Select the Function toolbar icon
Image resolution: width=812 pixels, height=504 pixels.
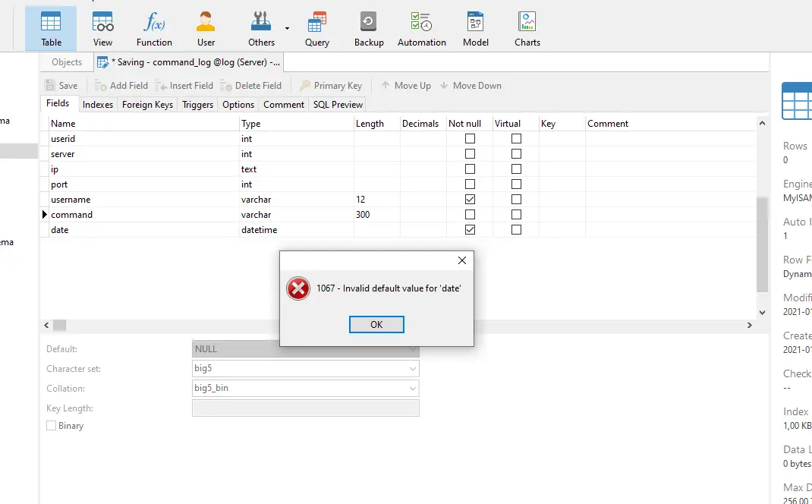(154, 28)
